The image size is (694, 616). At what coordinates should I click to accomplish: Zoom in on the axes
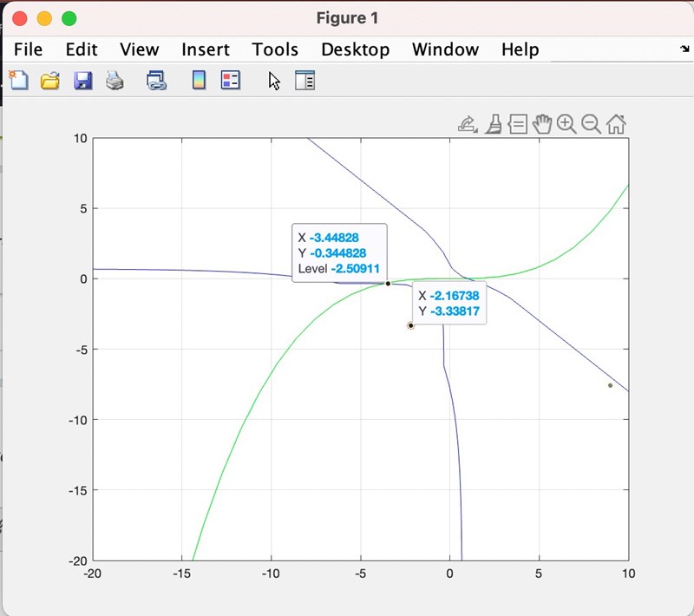(x=566, y=124)
